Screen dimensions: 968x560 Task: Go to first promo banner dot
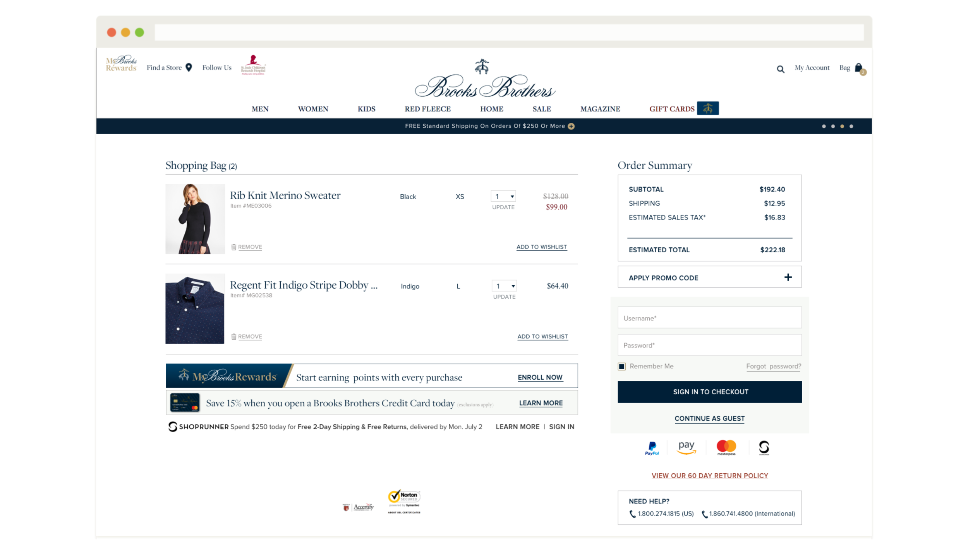(824, 127)
